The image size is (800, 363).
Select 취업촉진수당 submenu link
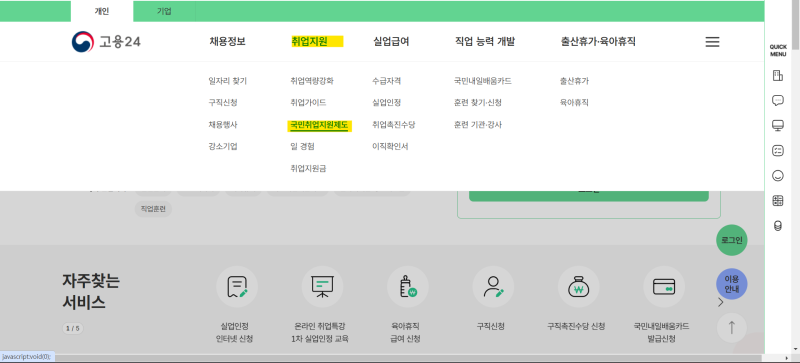[393, 125]
